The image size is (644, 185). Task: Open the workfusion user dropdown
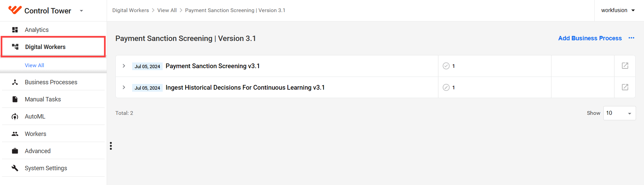(618, 10)
